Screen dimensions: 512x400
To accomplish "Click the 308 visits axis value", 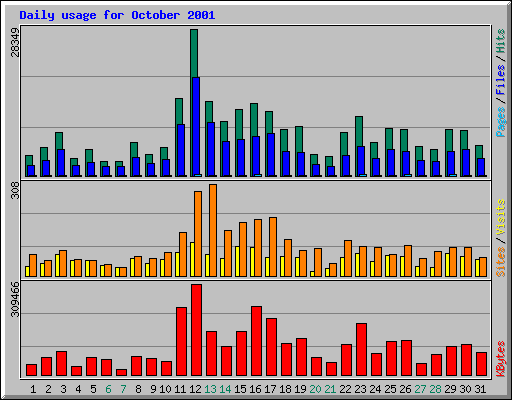I will 15,190.
